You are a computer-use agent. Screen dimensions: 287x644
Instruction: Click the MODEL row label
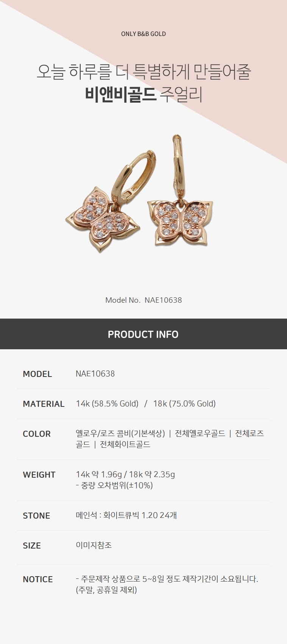point(37,374)
